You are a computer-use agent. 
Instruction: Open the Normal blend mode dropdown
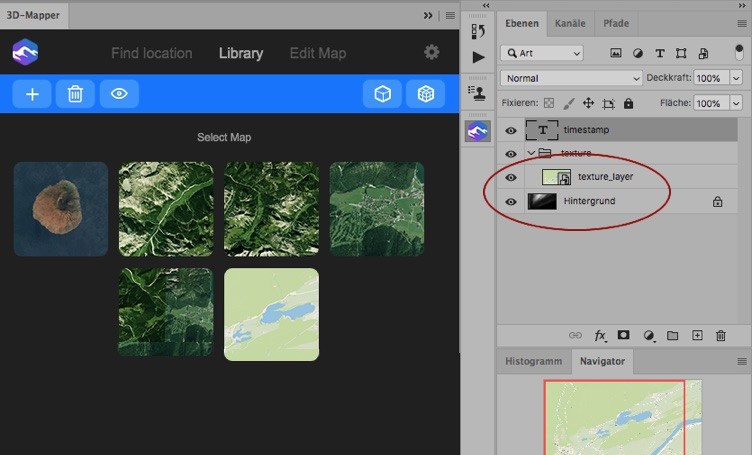[572, 78]
